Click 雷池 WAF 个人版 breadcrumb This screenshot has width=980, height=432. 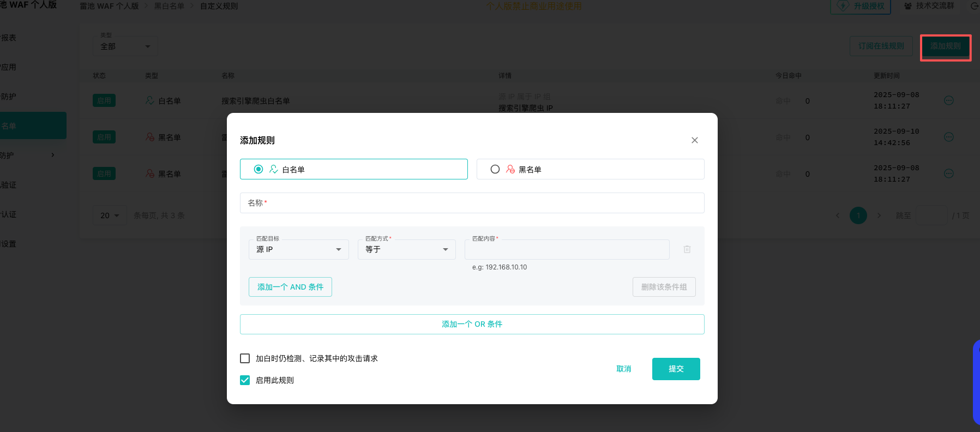109,7
